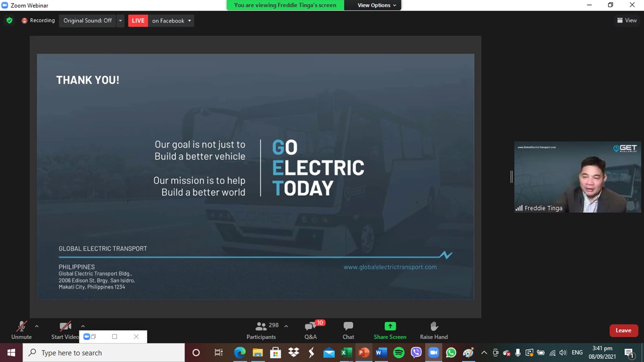The width and height of the screenshot is (644, 362).
Task: Switch to Zoom on the taskbar
Action: point(433,352)
